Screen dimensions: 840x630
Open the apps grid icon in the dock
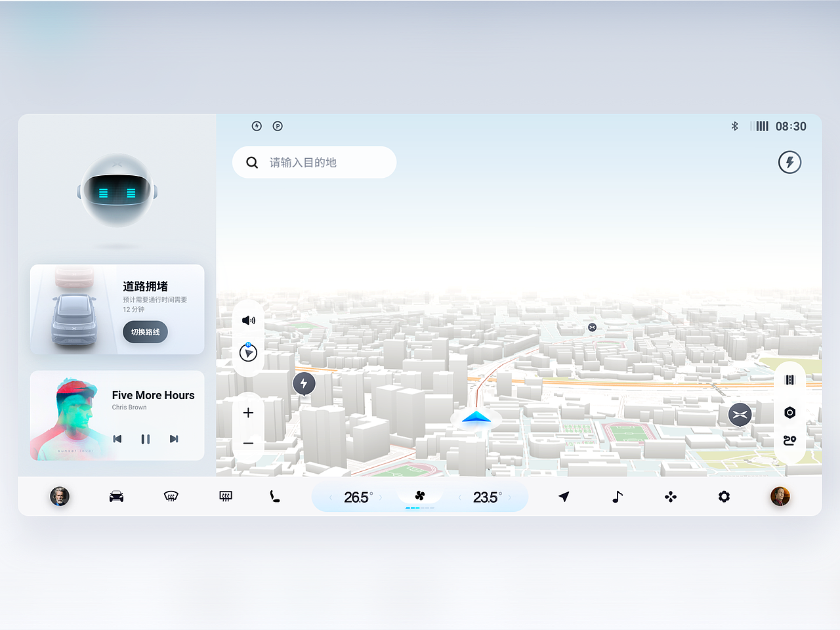[x=671, y=497]
